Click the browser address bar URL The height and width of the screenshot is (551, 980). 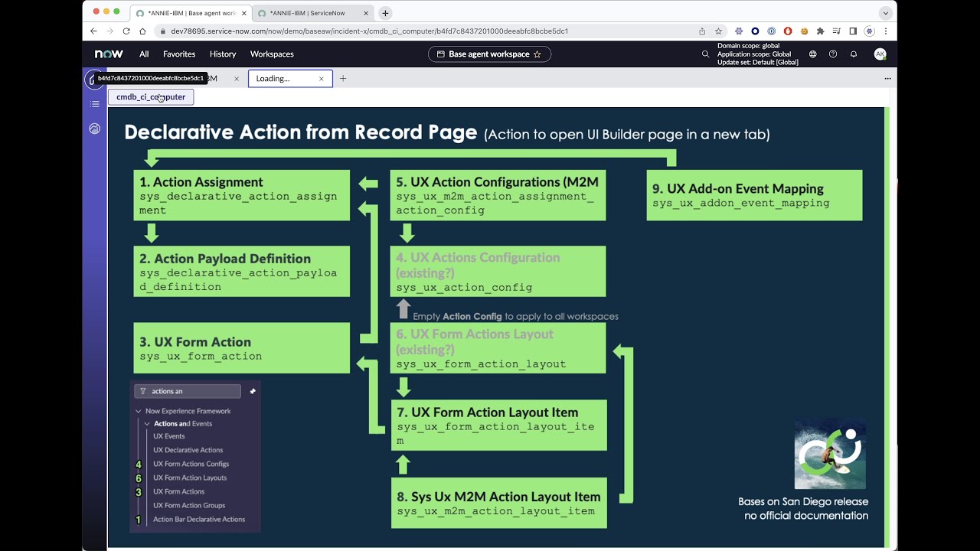[369, 31]
